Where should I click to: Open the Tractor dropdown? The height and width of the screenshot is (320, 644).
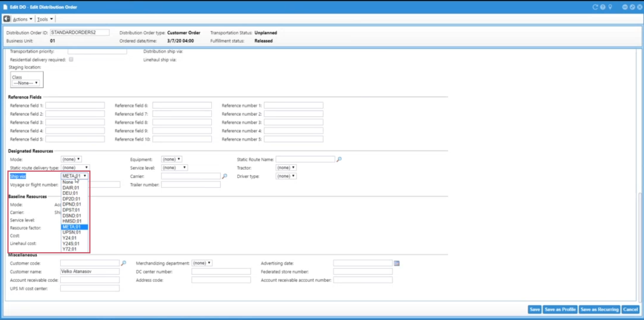click(x=286, y=168)
